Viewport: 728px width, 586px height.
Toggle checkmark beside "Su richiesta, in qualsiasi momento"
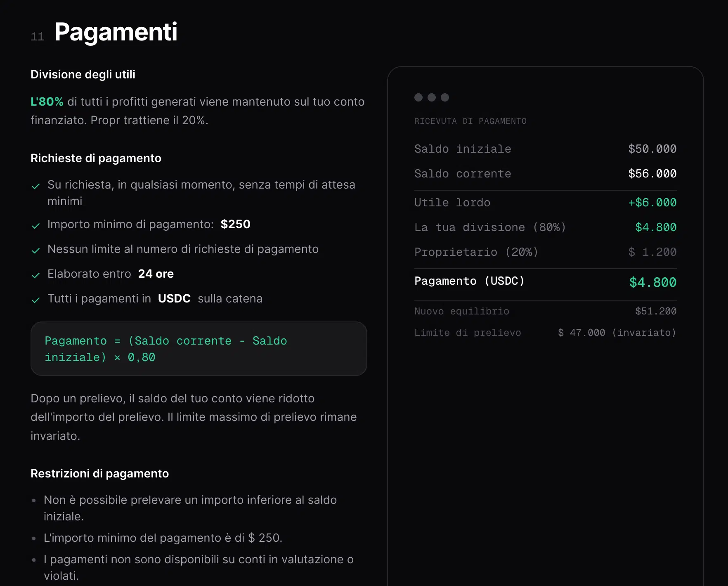point(36,186)
